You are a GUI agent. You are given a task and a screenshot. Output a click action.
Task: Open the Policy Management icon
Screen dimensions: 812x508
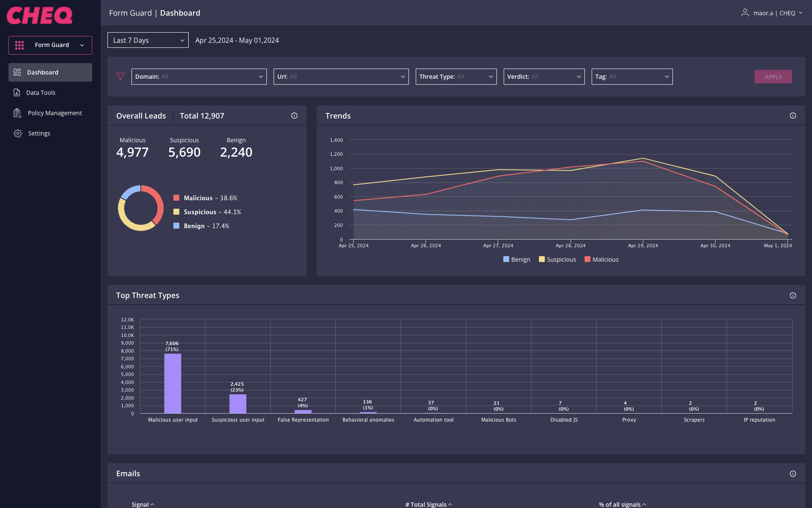click(17, 113)
